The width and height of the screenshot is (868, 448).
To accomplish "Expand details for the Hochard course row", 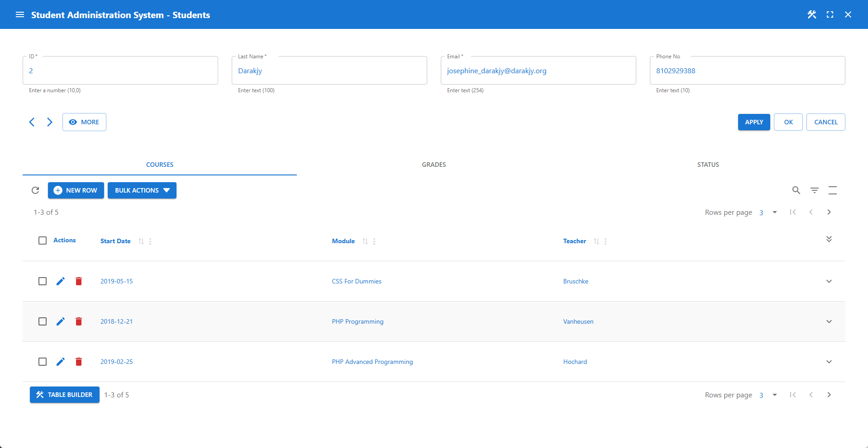I will tap(829, 362).
